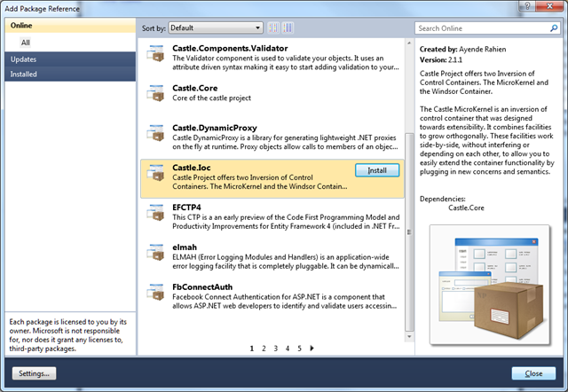Open the Installed section
Screen dimensions: 568x392
[x=71, y=74]
